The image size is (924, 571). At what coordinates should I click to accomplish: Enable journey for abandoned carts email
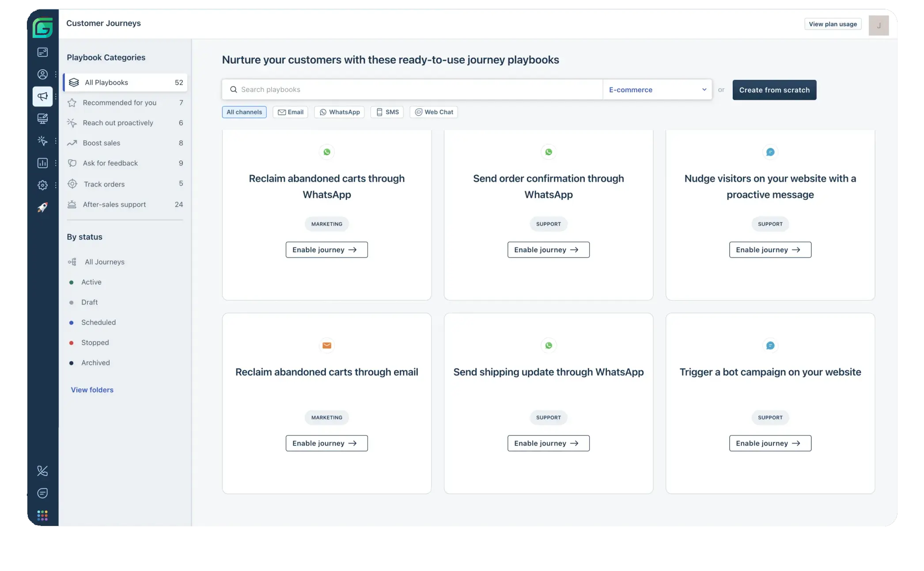point(327,443)
